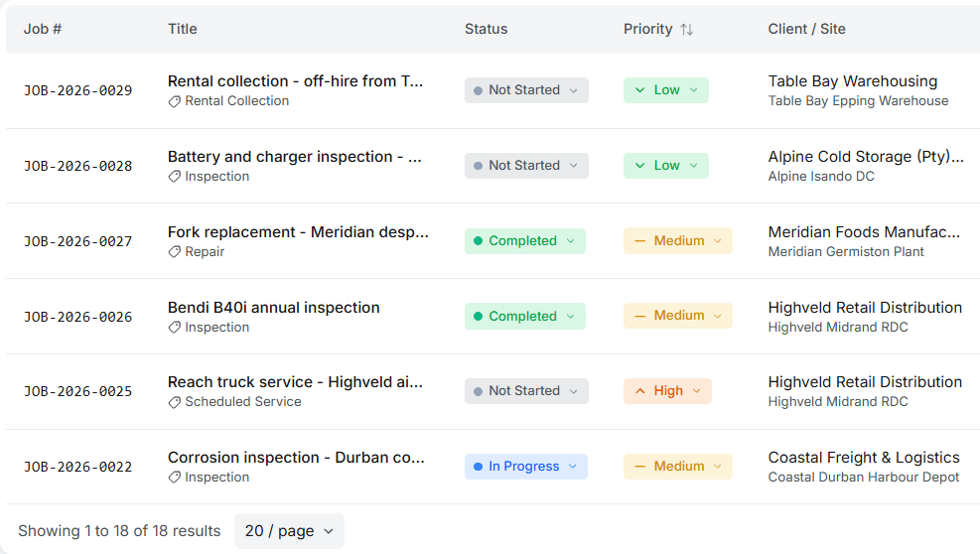Click Highveld Midrand RDC in JOB-2026-0025 row
The width and height of the screenshot is (980, 554).
[x=838, y=402]
